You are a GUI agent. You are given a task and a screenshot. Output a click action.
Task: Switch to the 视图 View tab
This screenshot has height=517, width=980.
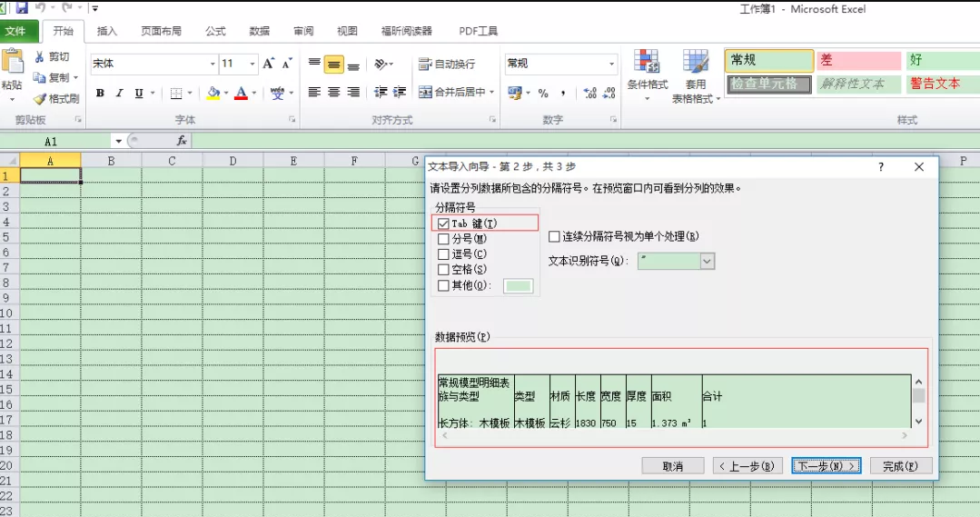pyautogui.click(x=347, y=31)
